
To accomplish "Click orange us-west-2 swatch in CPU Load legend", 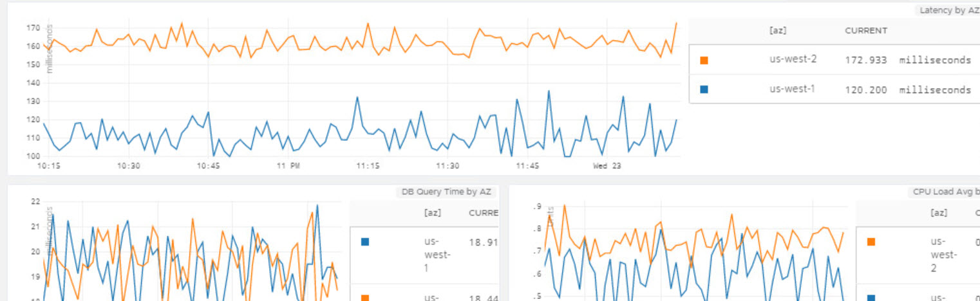I will [871, 242].
